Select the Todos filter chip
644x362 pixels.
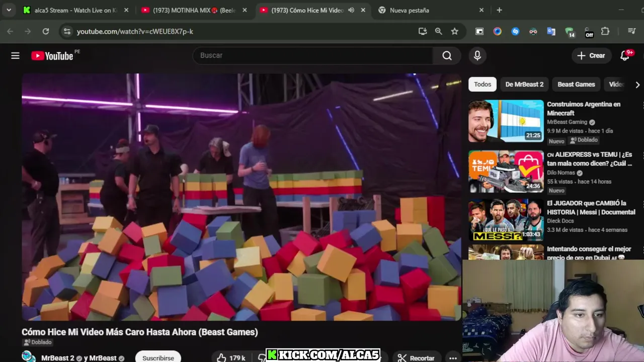[482, 84]
